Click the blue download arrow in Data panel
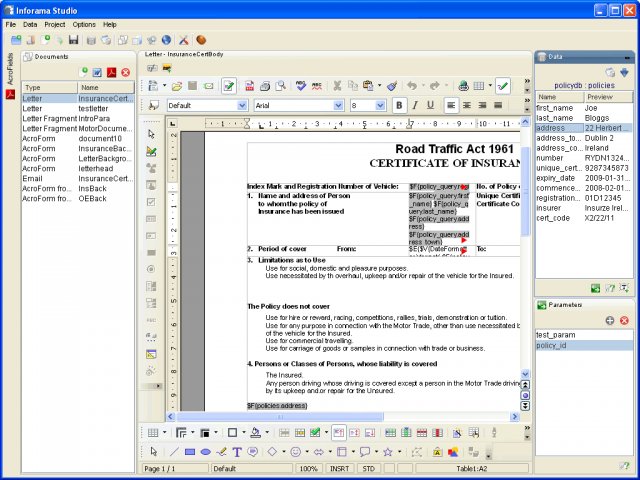 (624, 73)
